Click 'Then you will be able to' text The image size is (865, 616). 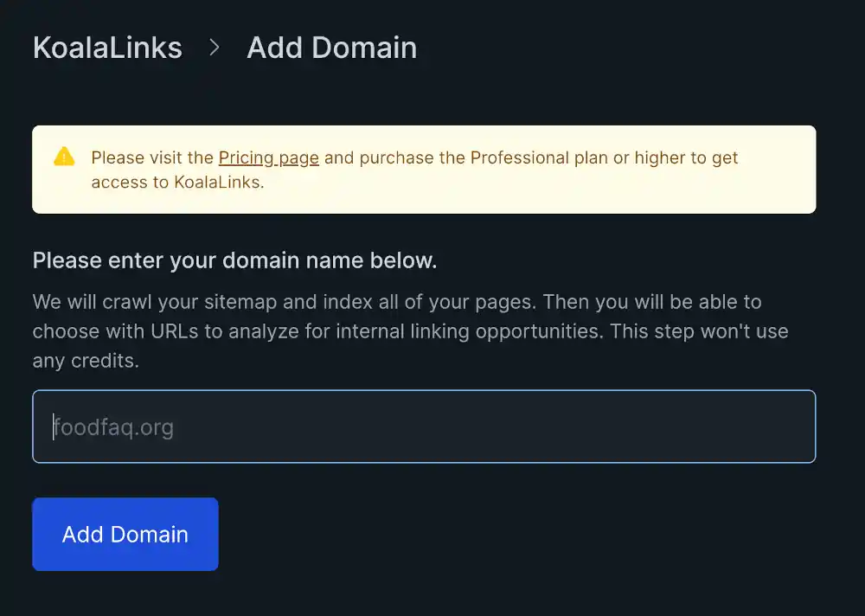tap(652, 302)
